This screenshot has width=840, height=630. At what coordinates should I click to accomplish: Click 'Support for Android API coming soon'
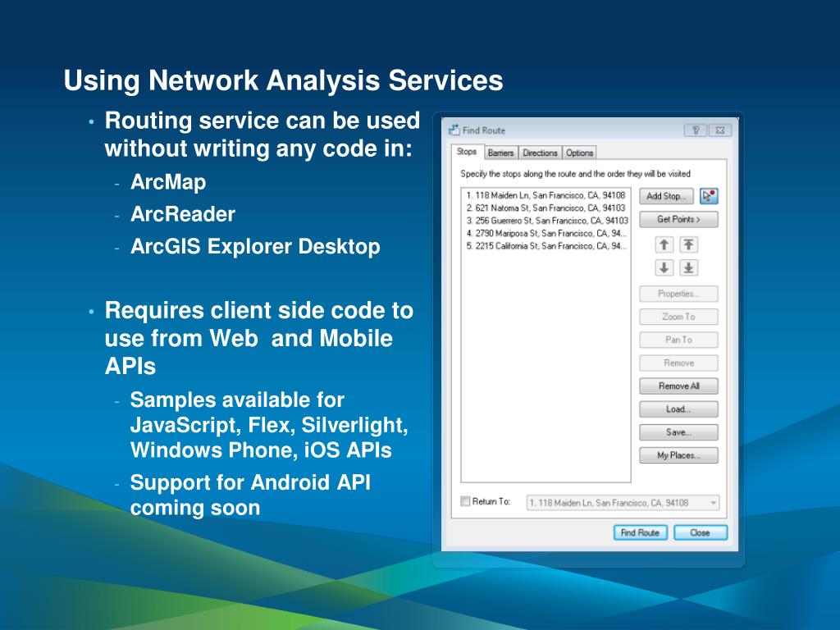pyautogui.click(x=250, y=495)
